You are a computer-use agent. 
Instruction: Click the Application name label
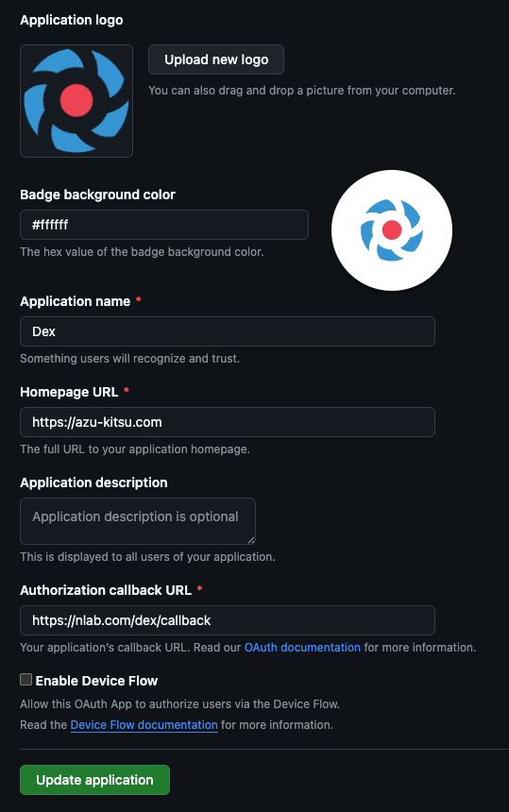(x=76, y=301)
